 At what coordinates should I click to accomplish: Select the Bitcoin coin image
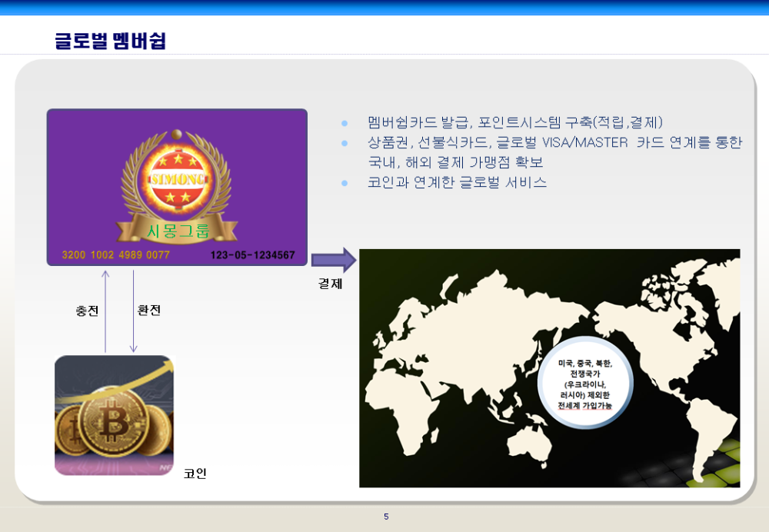pos(114,415)
